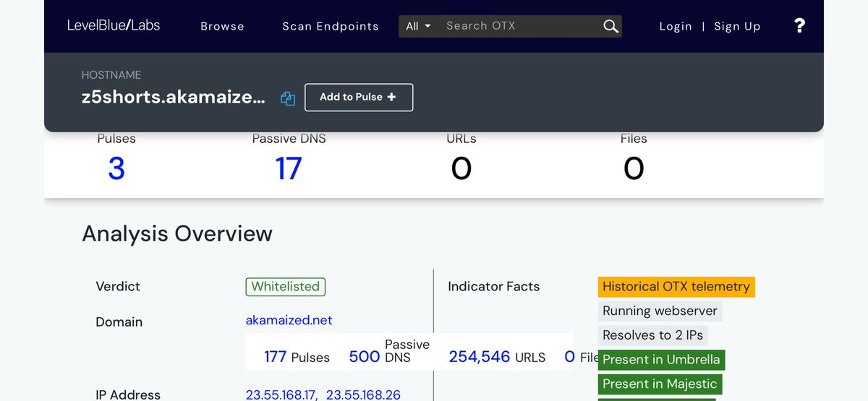Open Scan Endpoints page
The height and width of the screenshot is (401, 868).
click(330, 26)
